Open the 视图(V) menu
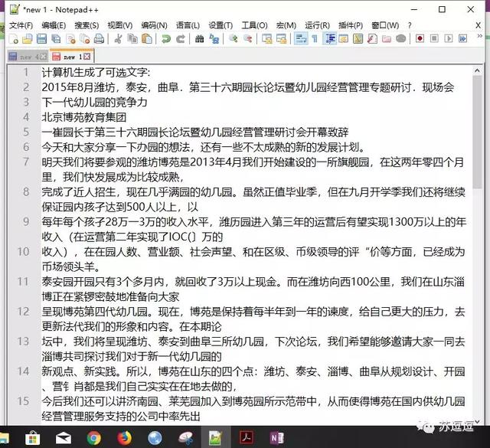 (x=120, y=25)
